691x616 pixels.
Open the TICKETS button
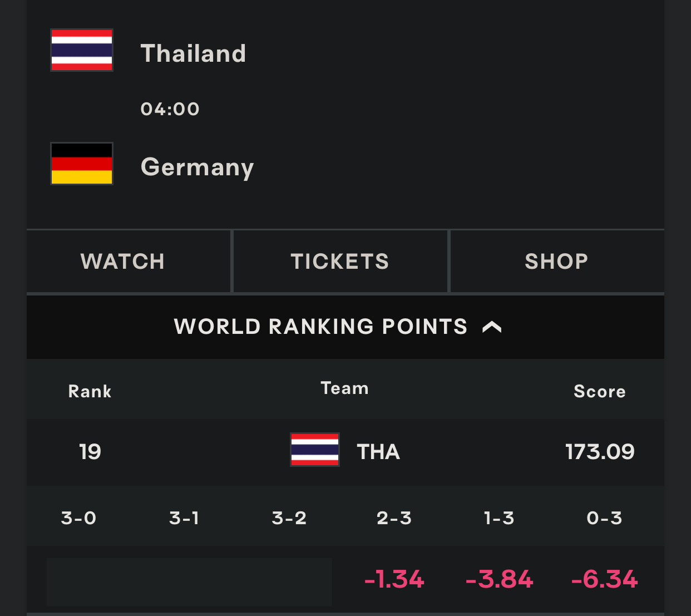(x=340, y=262)
